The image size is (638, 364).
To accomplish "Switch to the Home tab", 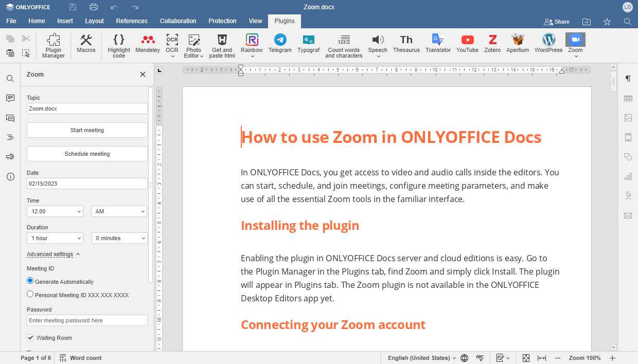I will coord(37,21).
